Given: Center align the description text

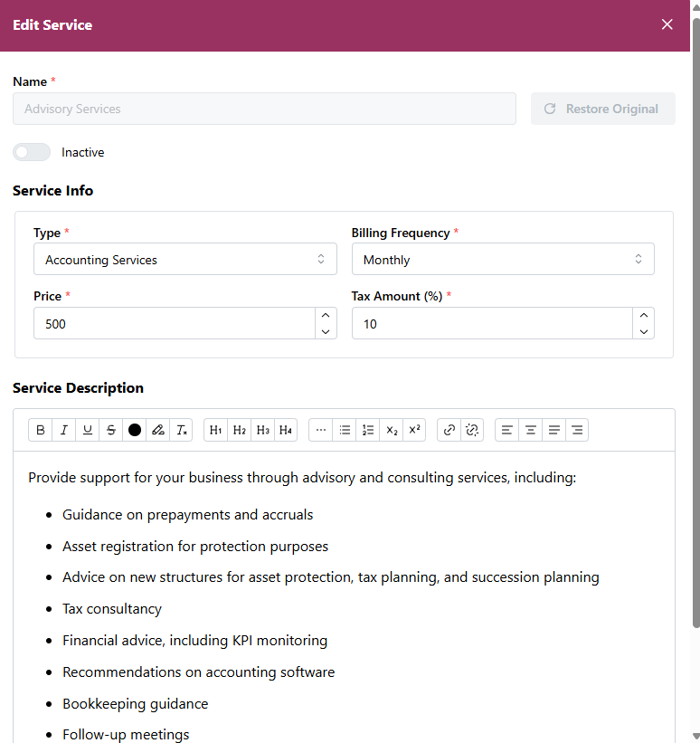Looking at the screenshot, I should point(531,430).
